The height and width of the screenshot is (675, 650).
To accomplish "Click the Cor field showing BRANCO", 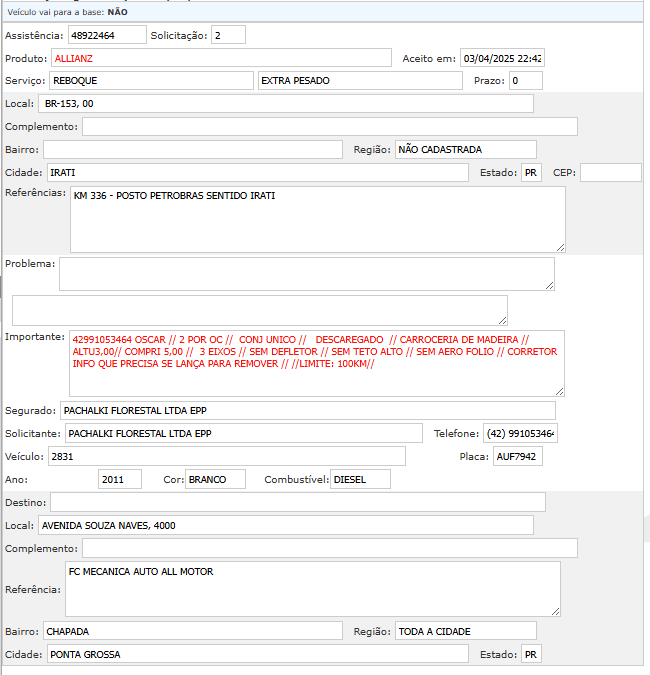I will point(215,479).
